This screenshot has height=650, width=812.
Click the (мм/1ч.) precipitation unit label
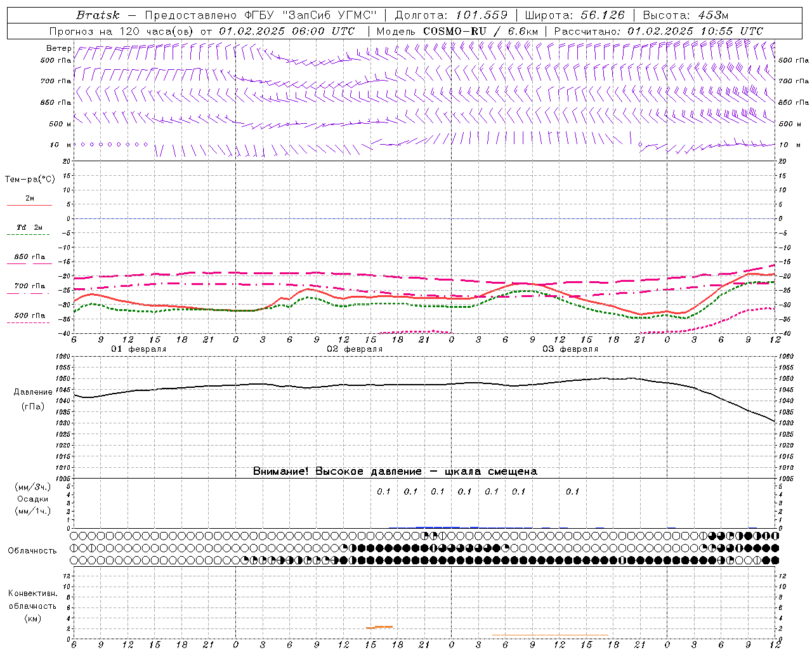33,511
